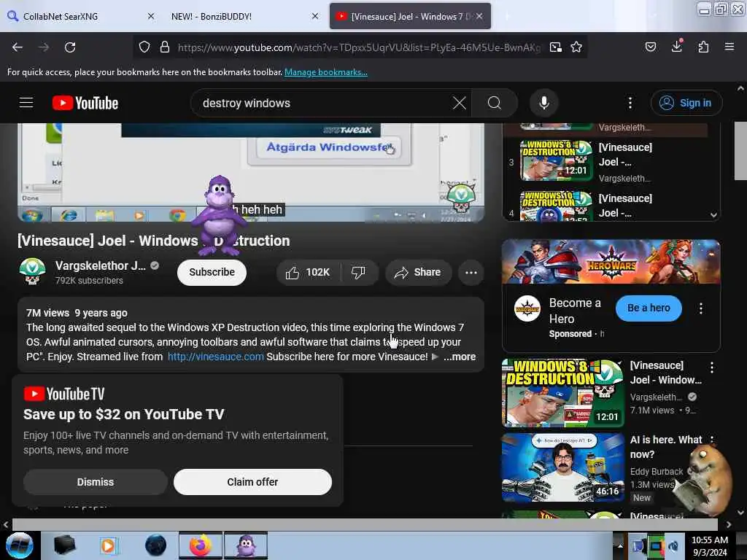Click the Share button
Screen dimensions: 747x560
coord(418,273)
